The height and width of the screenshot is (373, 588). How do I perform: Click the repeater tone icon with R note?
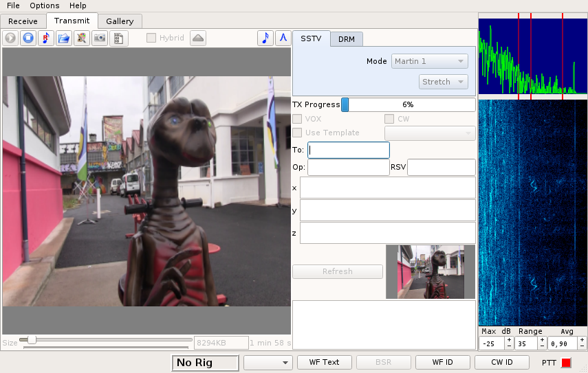tap(46, 38)
